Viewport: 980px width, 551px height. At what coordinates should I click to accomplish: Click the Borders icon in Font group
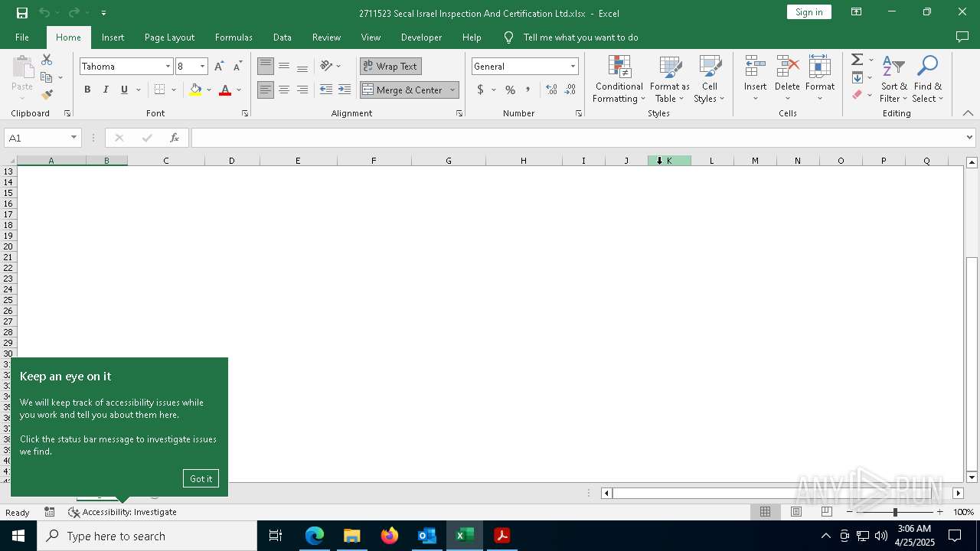tap(159, 90)
